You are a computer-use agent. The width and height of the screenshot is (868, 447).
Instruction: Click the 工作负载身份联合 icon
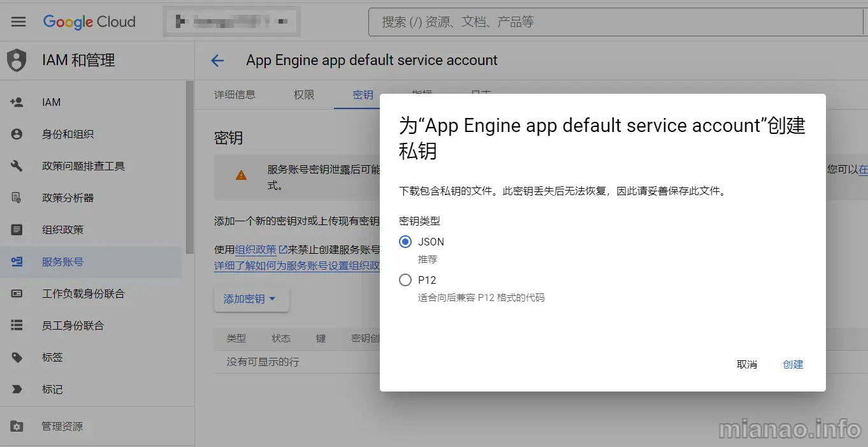coord(17,293)
